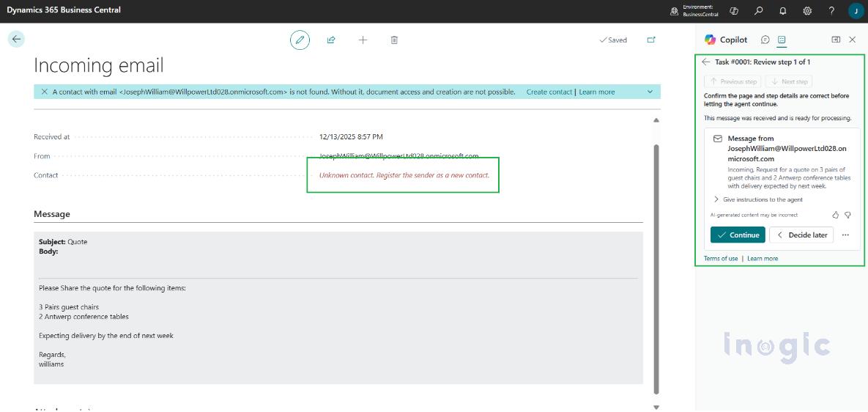Open the more options ellipsis beside Decide later
The width and height of the screenshot is (868, 412).
pyautogui.click(x=845, y=235)
